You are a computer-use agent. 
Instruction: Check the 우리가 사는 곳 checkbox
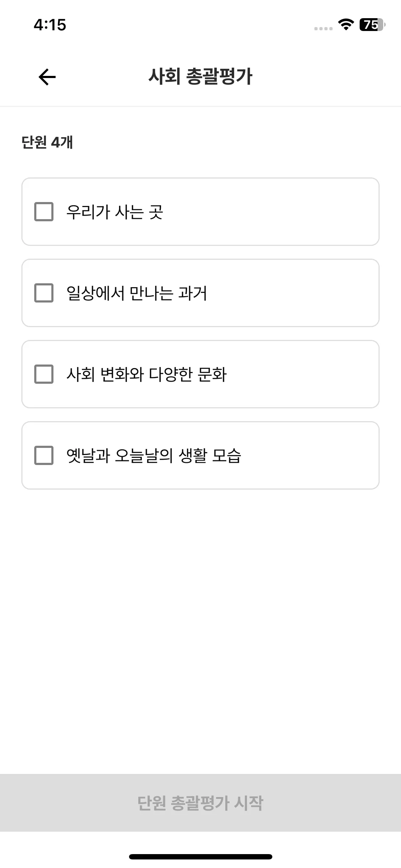tap(44, 212)
